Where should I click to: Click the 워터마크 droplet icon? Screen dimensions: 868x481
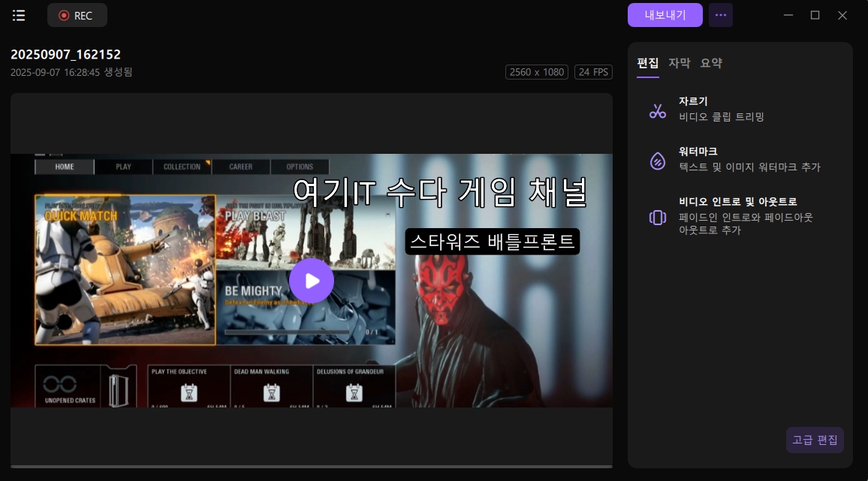(658, 161)
